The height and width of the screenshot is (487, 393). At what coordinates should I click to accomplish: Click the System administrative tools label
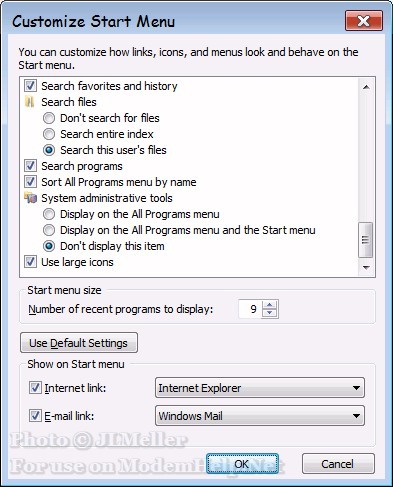[107, 198]
